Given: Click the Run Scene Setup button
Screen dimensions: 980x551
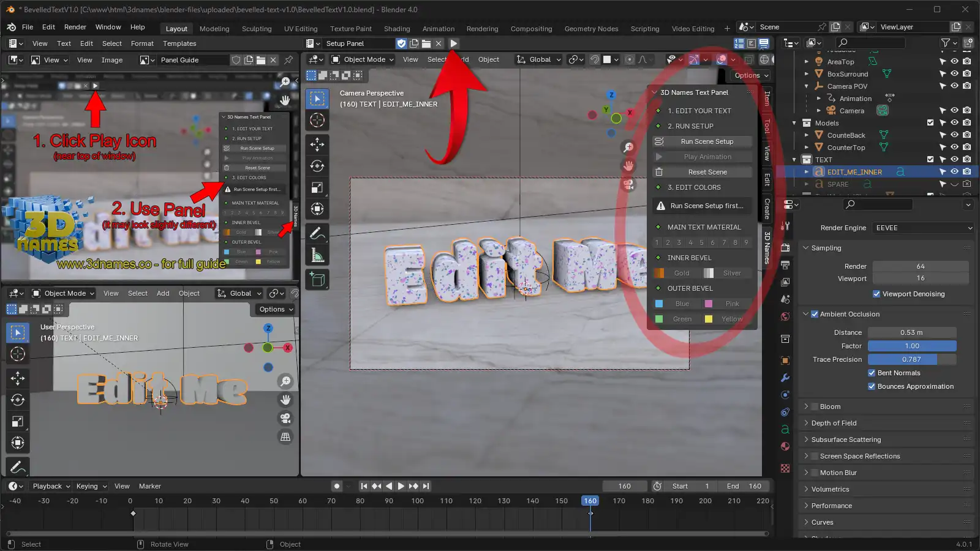Looking at the screenshot, I should click(x=702, y=141).
